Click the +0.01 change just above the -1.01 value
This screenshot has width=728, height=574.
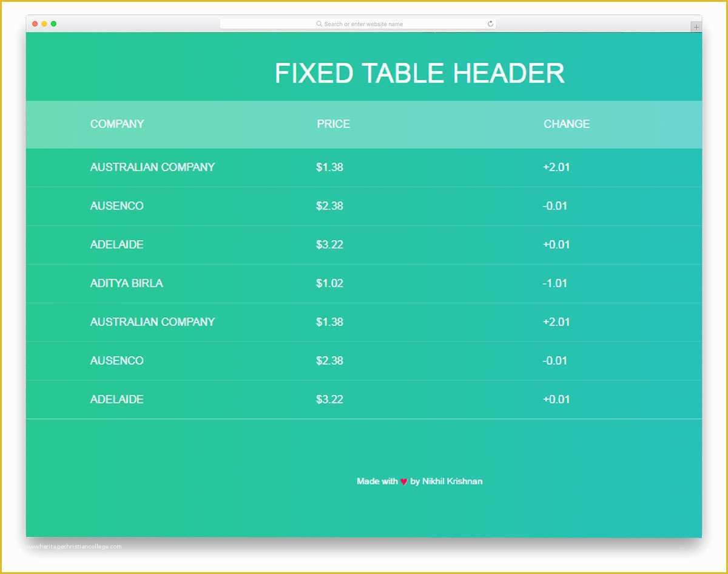(x=556, y=245)
